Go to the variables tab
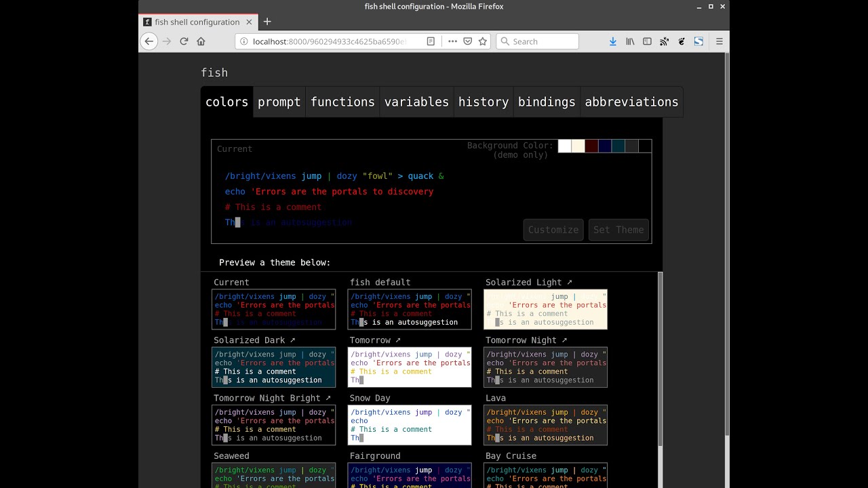This screenshot has height=488, width=868. click(416, 102)
